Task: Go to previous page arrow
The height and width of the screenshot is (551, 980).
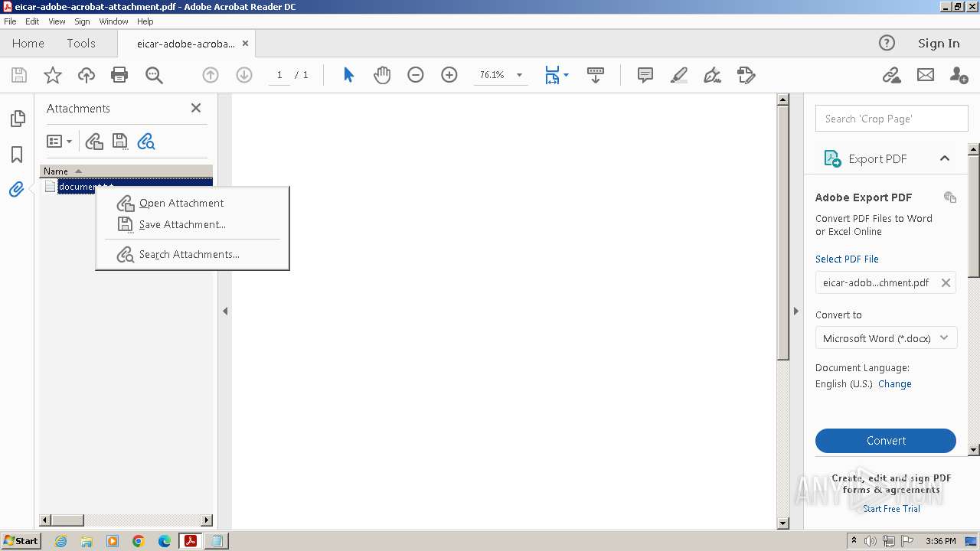Action: 211,75
